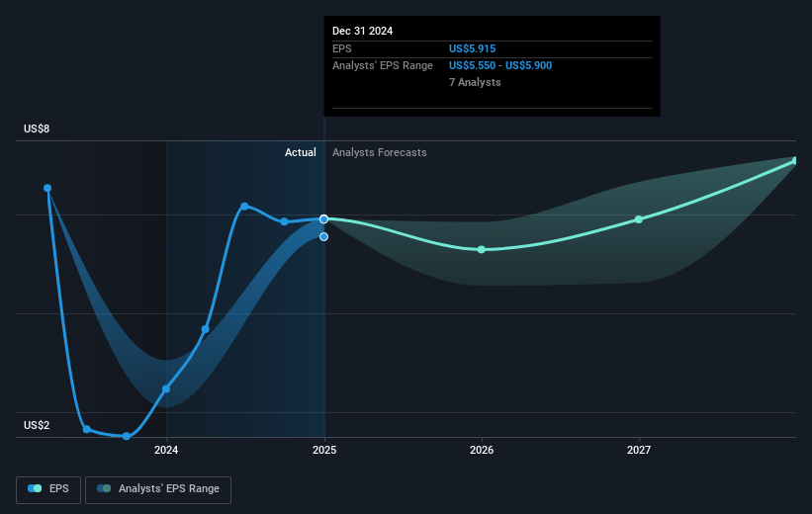This screenshot has height=514, width=812.
Task: Select the EPS point in late 2024 before 2025
Action: (x=284, y=221)
